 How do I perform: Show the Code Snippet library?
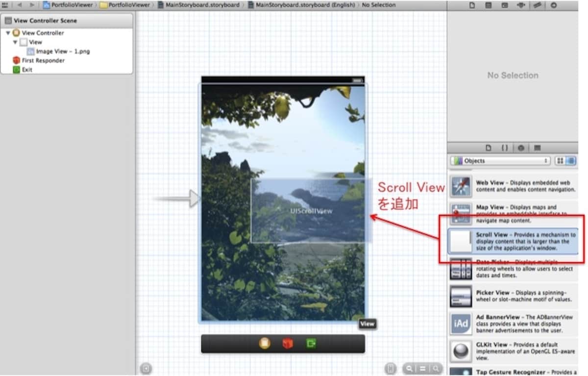504,148
